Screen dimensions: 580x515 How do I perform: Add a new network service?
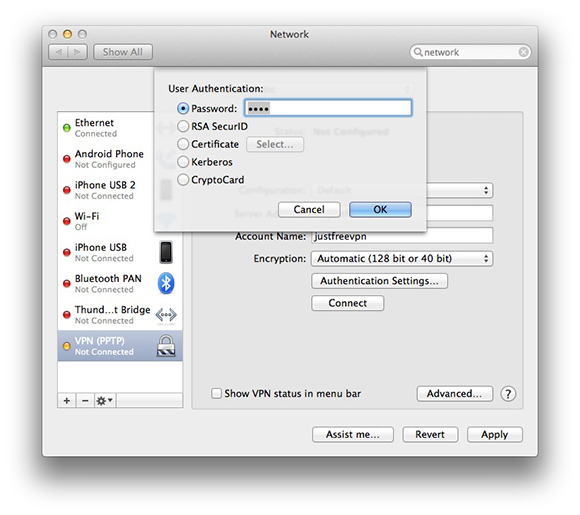[67, 400]
